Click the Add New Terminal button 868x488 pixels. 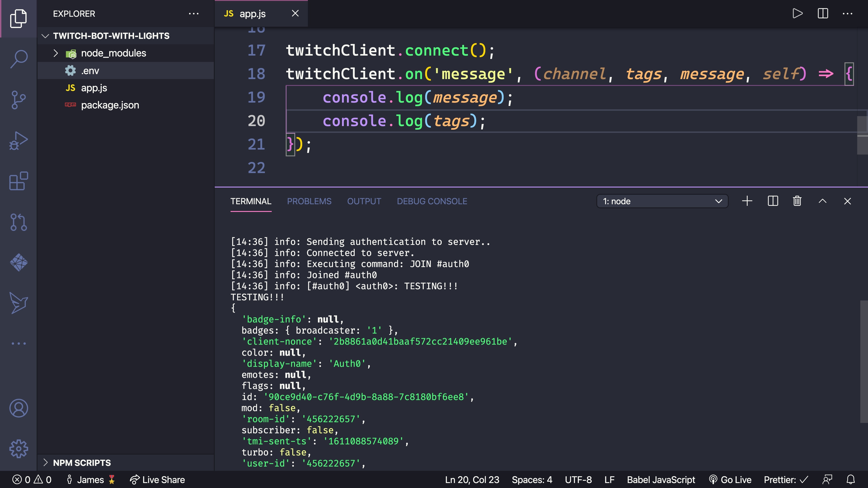[x=748, y=201]
